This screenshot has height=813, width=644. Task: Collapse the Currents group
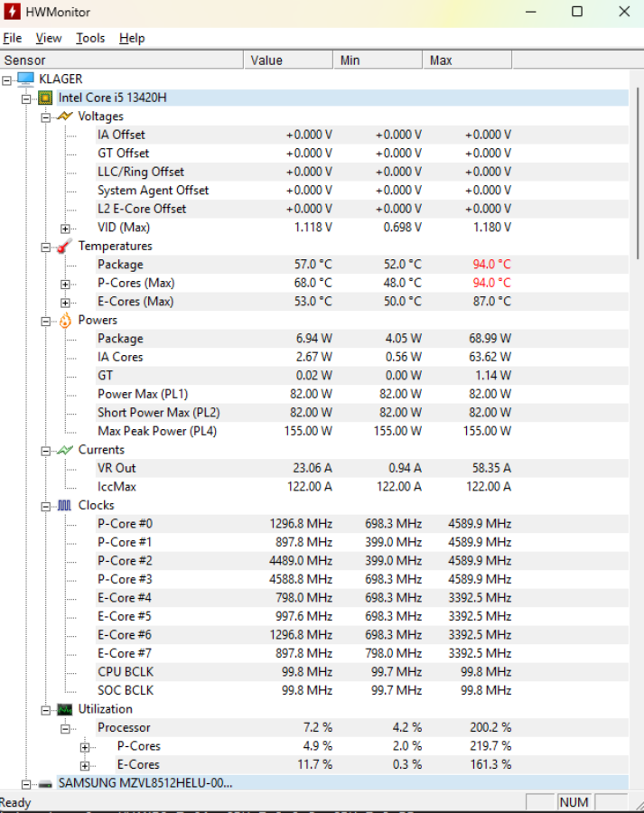[x=46, y=451]
